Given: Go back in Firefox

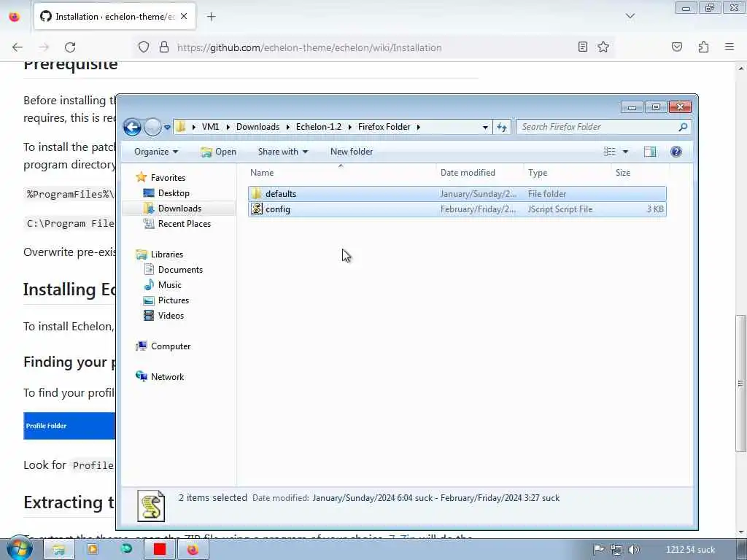Looking at the screenshot, I should [18, 47].
